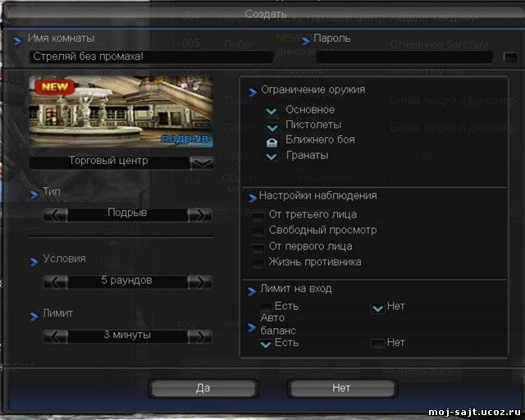Toggle the password checkbox beside password field

(510, 57)
